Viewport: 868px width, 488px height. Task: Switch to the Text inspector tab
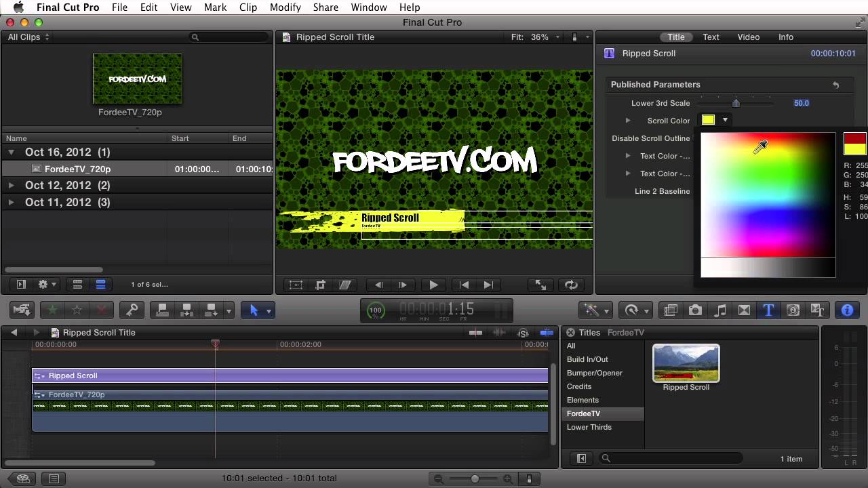coord(711,37)
